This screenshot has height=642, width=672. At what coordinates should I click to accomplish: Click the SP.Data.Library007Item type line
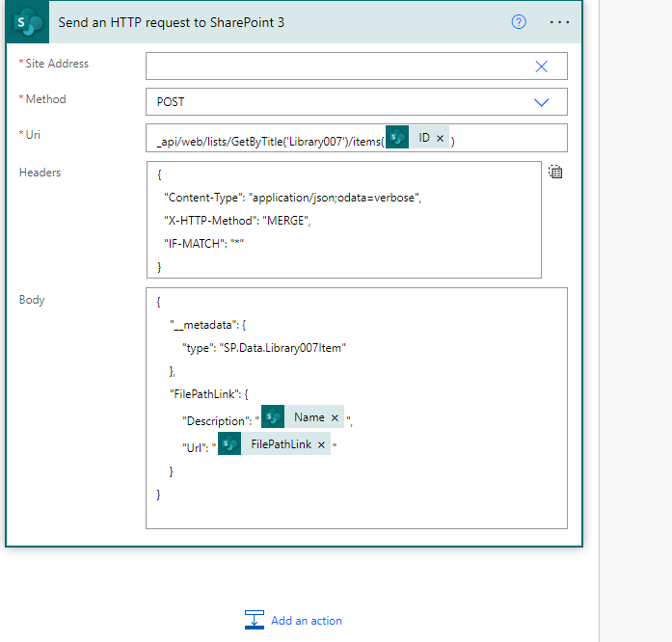click(264, 348)
